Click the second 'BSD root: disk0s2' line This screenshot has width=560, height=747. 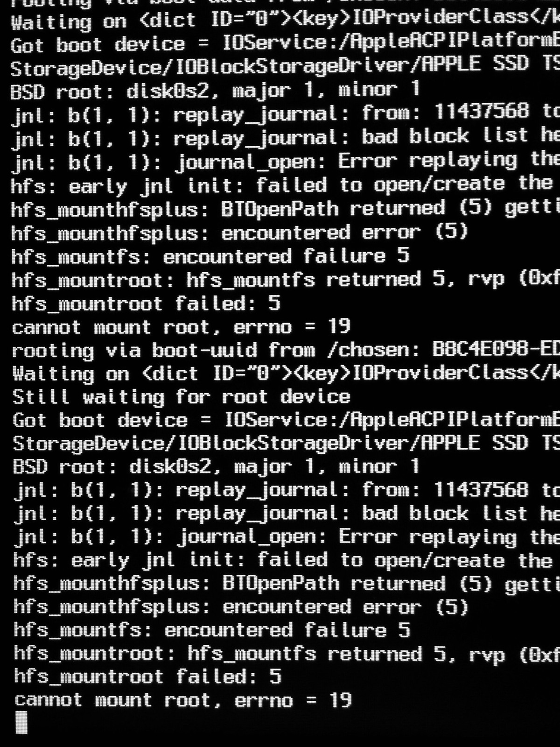tap(216, 467)
